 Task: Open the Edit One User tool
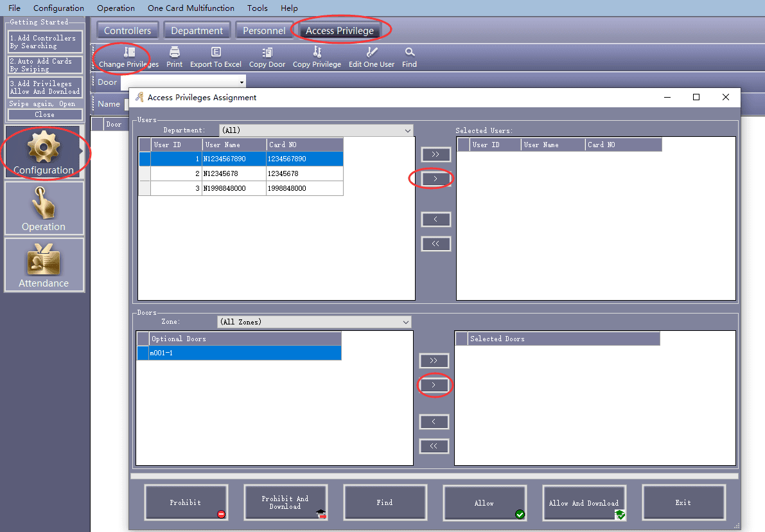(371, 58)
